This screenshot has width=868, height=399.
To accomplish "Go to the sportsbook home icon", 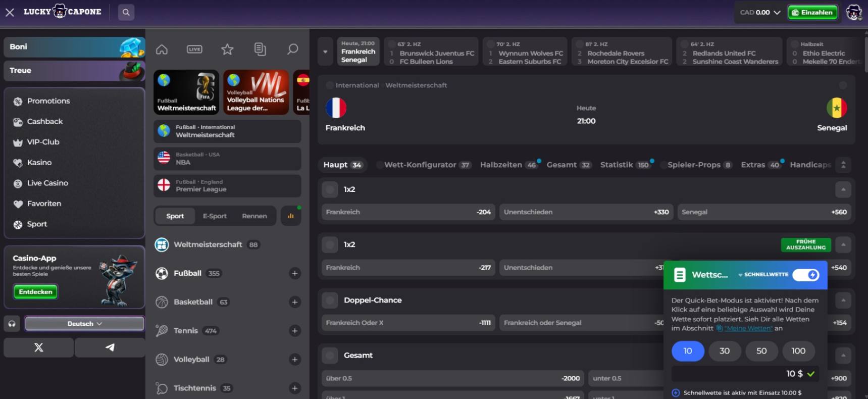I will click(x=162, y=49).
